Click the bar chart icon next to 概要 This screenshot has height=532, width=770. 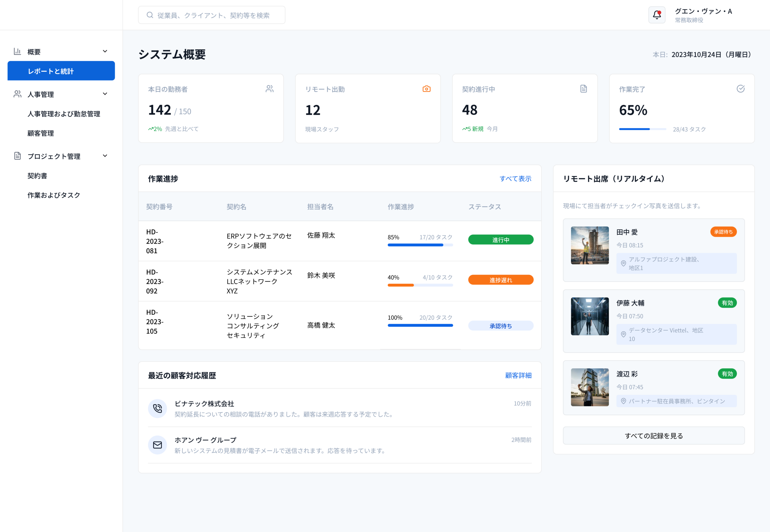[17, 51]
